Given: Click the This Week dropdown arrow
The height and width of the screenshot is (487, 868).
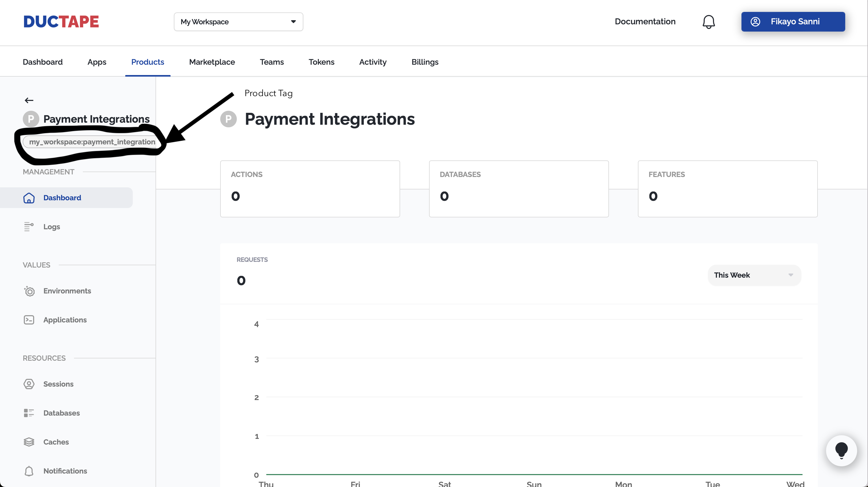Looking at the screenshot, I should 791,275.
